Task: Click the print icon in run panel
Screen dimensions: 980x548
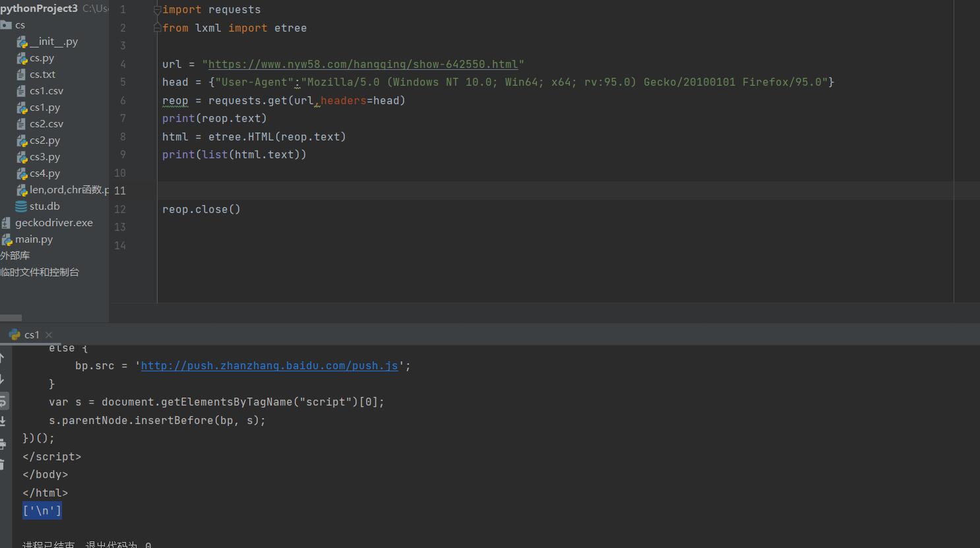Action: coord(3,444)
